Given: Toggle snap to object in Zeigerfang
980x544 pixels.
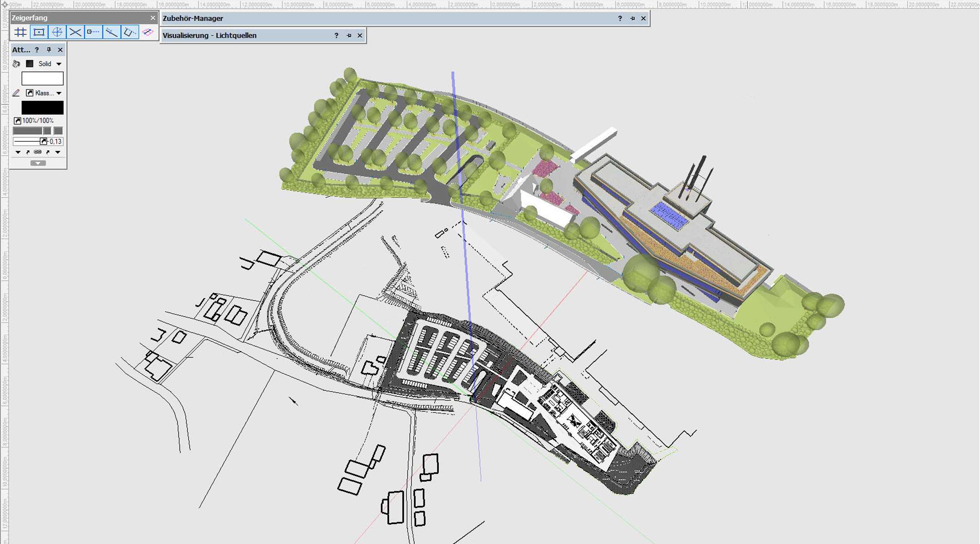Looking at the screenshot, I should tap(39, 32).
